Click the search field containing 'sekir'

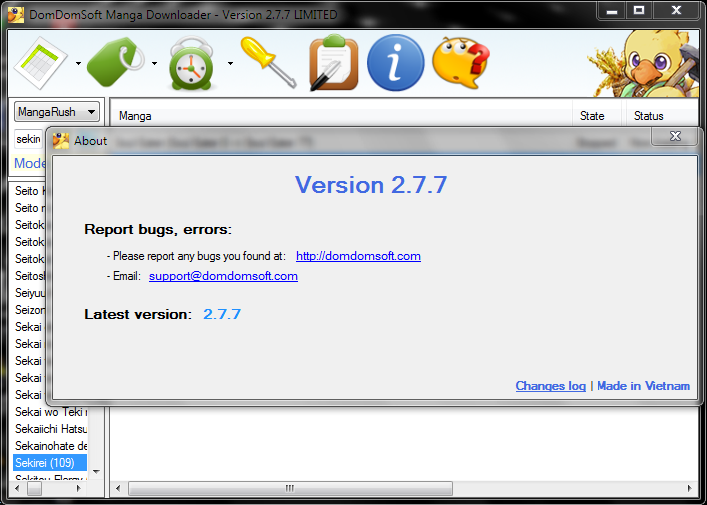click(28, 139)
